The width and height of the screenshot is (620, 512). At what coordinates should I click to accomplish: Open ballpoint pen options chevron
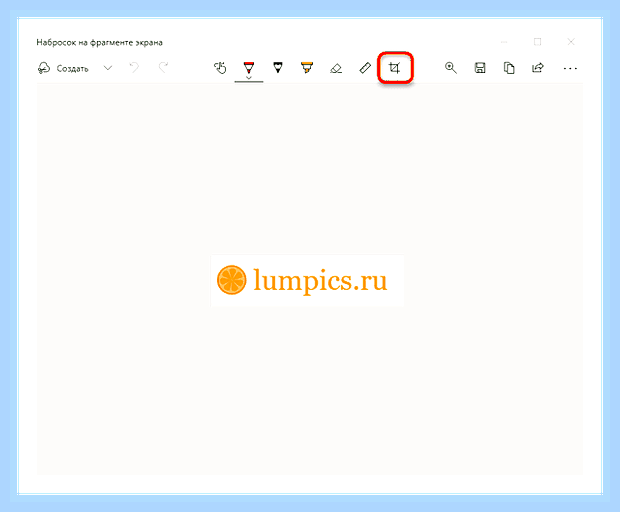(249, 78)
